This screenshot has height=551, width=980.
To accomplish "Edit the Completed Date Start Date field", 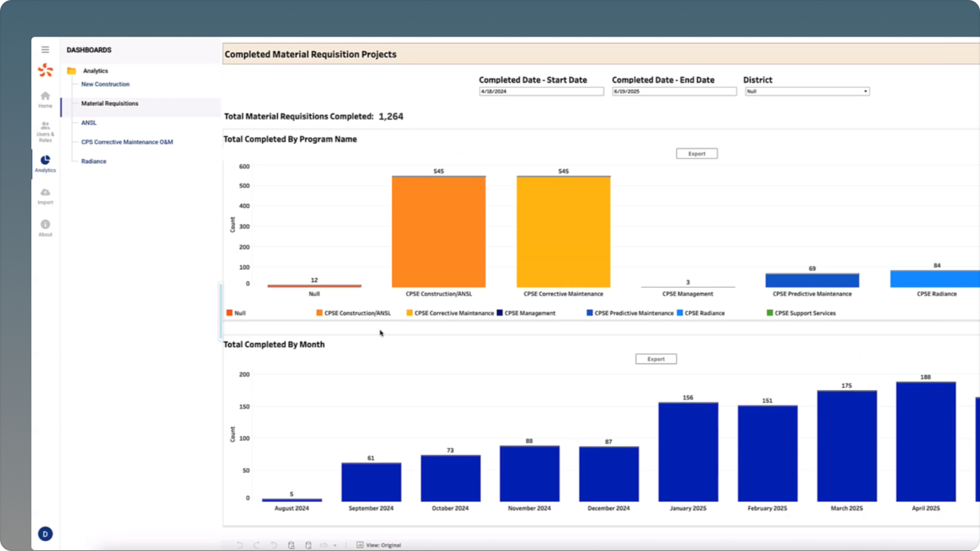I will click(541, 91).
